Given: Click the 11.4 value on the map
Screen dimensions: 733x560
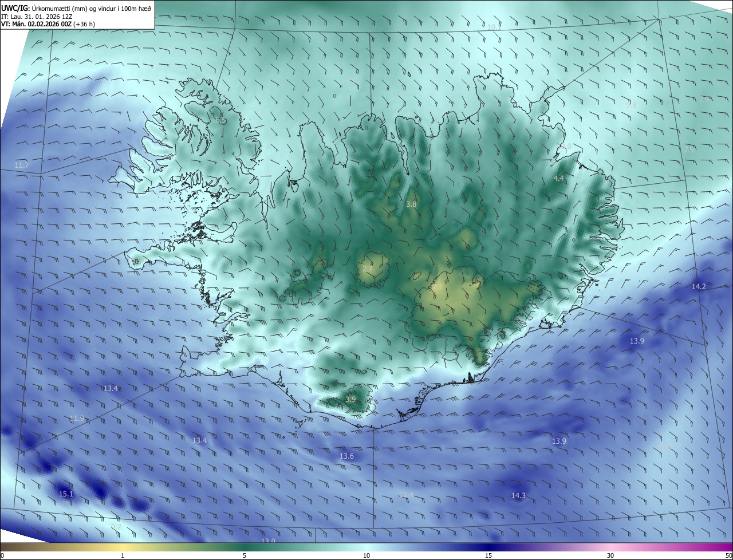Looking at the screenshot, I should (x=406, y=495).
